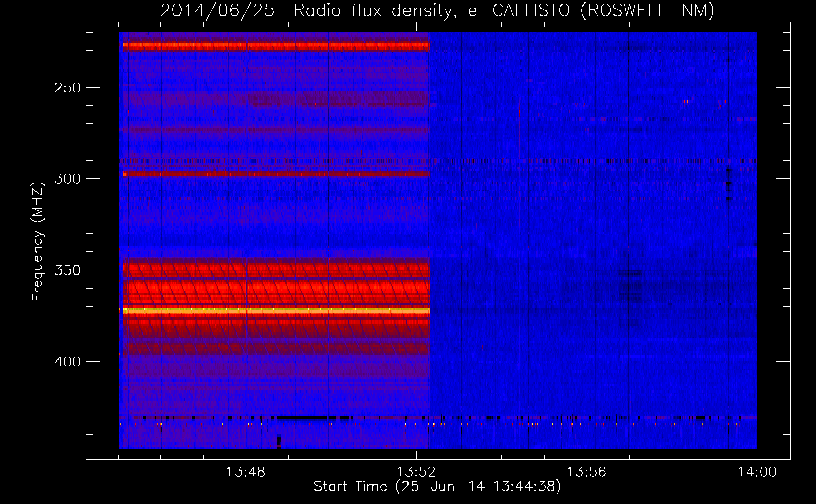Select the 300 frequency tick label
The height and width of the screenshot is (504, 816).
[68, 179]
